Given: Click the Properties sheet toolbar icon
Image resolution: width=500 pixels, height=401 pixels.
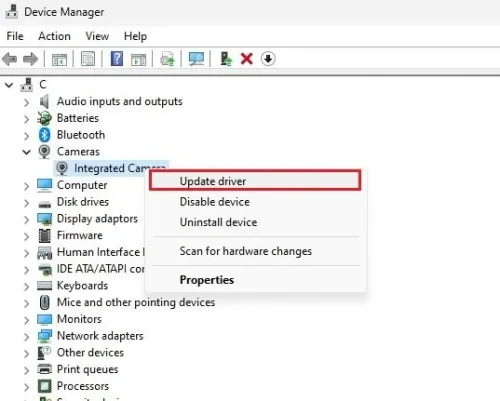Looking at the screenshot, I should [x=88, y=59].
